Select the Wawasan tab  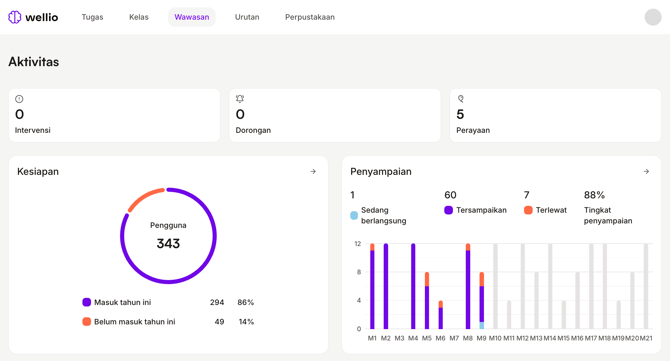click(192, 17)
